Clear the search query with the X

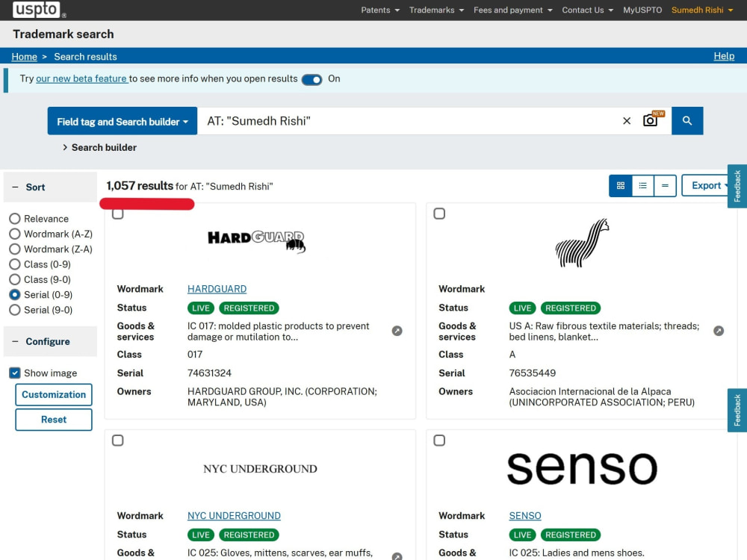pyautogui.click(x=627, y=121)
